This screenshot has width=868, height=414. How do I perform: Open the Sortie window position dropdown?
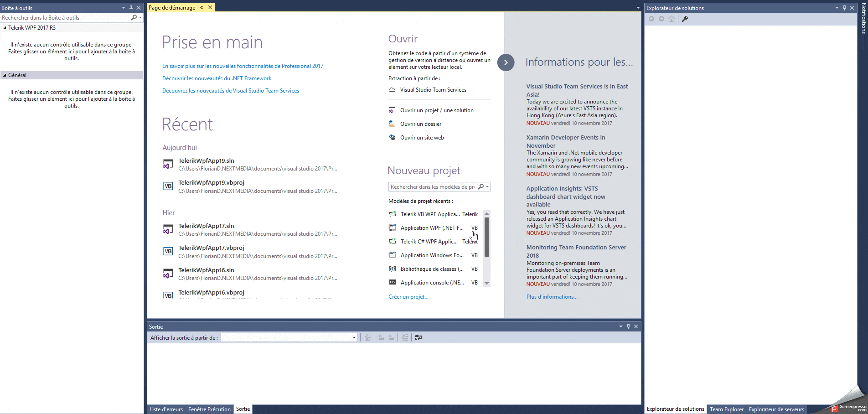[620, 326]
